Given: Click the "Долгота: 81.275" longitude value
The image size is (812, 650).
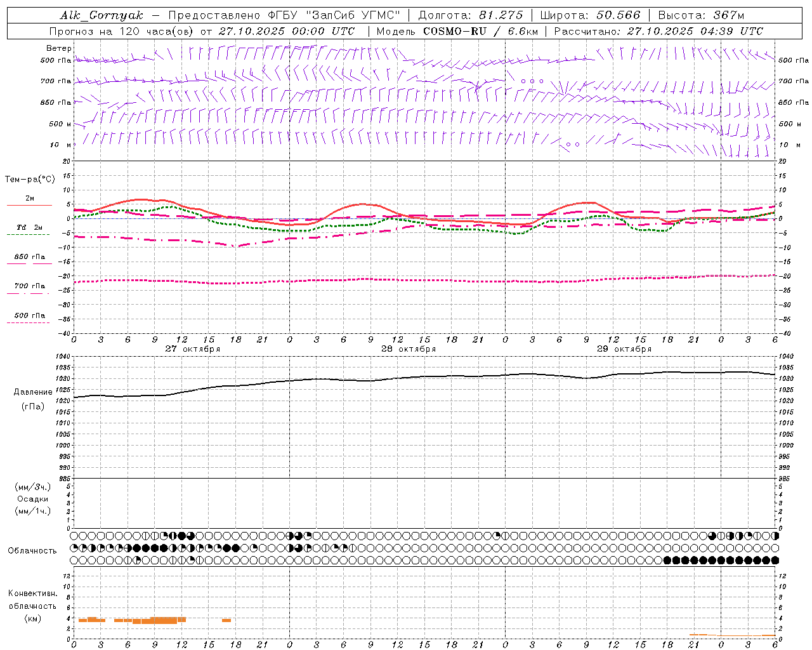Looking at the screenshot, I should pyautogui.click(x=471, y=15).
